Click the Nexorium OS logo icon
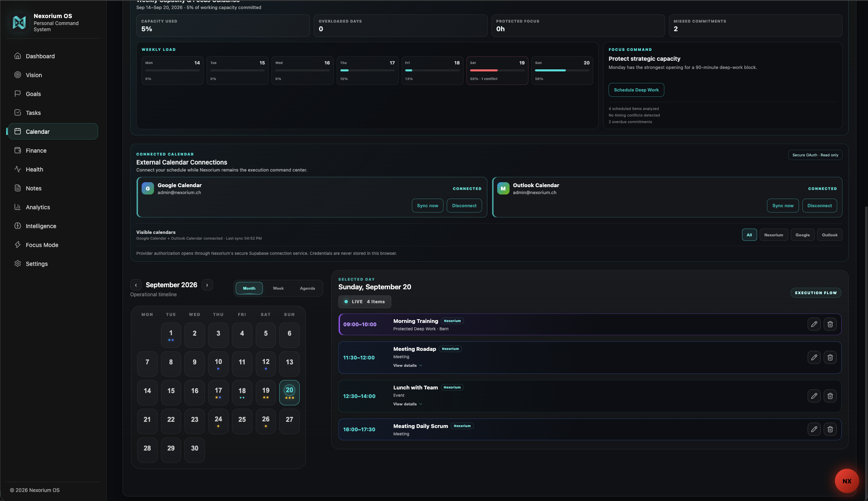The image size is (868, 501). coord(19,22)
